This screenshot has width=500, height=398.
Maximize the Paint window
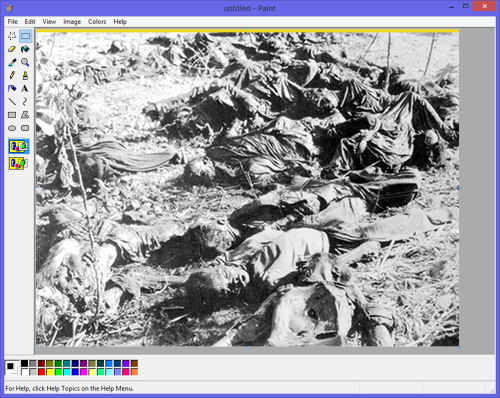(x=466, y=6)
